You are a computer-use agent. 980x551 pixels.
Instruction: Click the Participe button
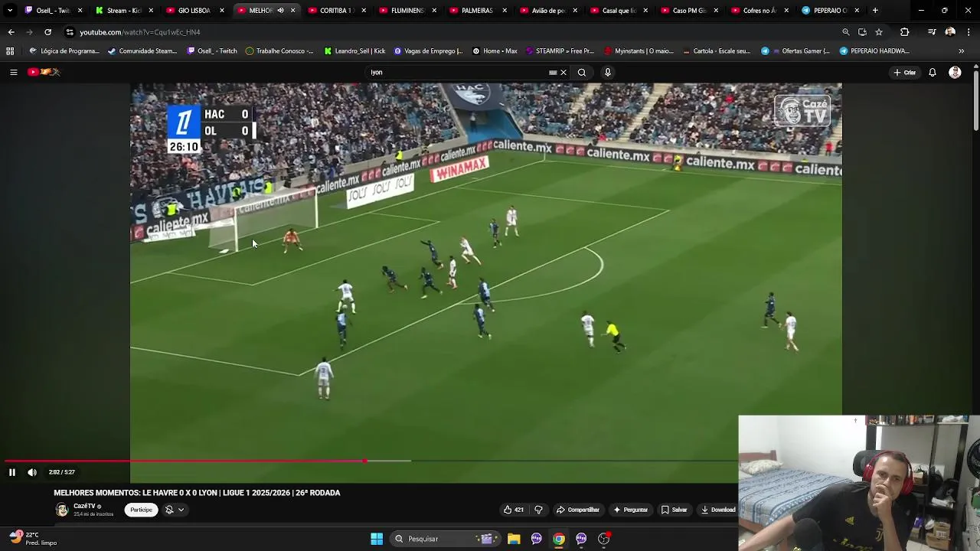(x=141, y=510)
